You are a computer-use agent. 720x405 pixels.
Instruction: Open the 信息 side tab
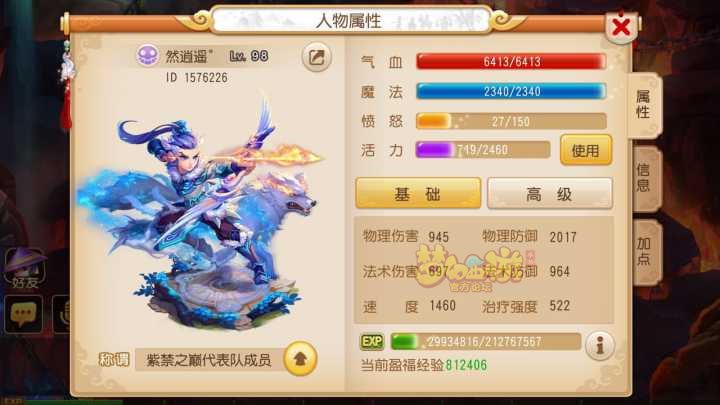click(x=644, y=178)
